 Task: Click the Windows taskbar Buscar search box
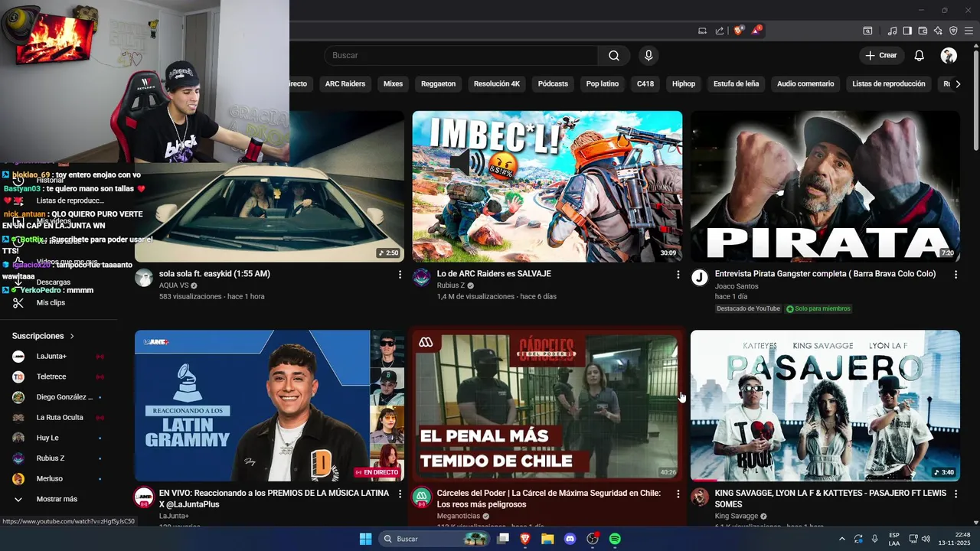tap(435, 539)
